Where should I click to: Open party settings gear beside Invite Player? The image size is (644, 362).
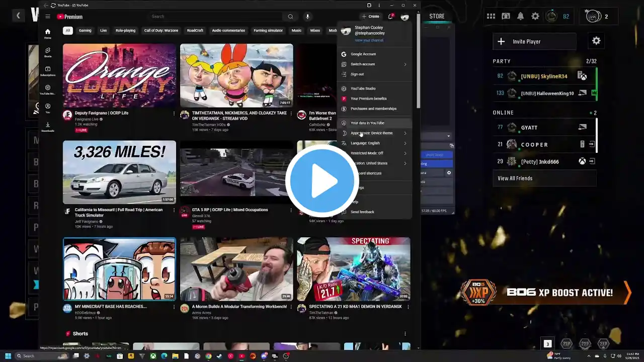click(596, 41)
